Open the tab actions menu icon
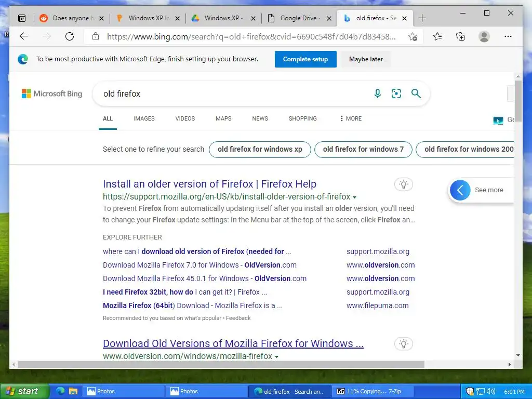The height and width of the screenshot is (399, 532). tap(22, 18)
